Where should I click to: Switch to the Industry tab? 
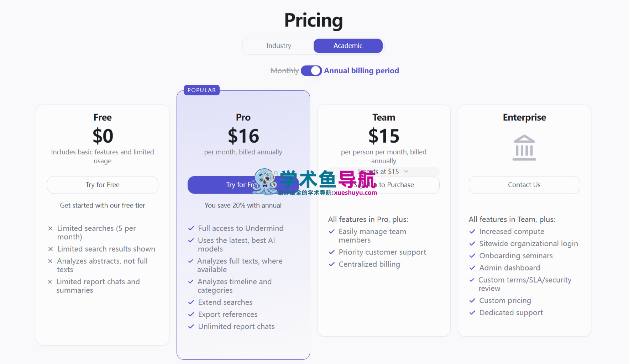tap(279, 46)
